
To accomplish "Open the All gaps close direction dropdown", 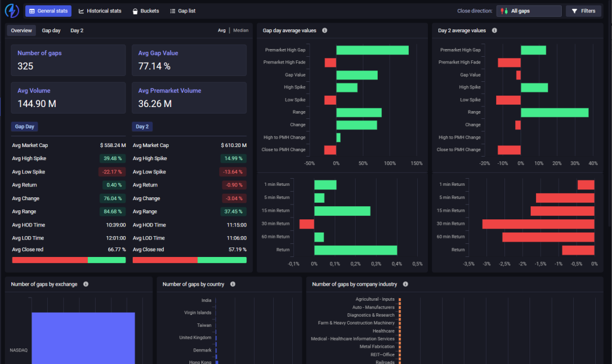I will point(529,11).
